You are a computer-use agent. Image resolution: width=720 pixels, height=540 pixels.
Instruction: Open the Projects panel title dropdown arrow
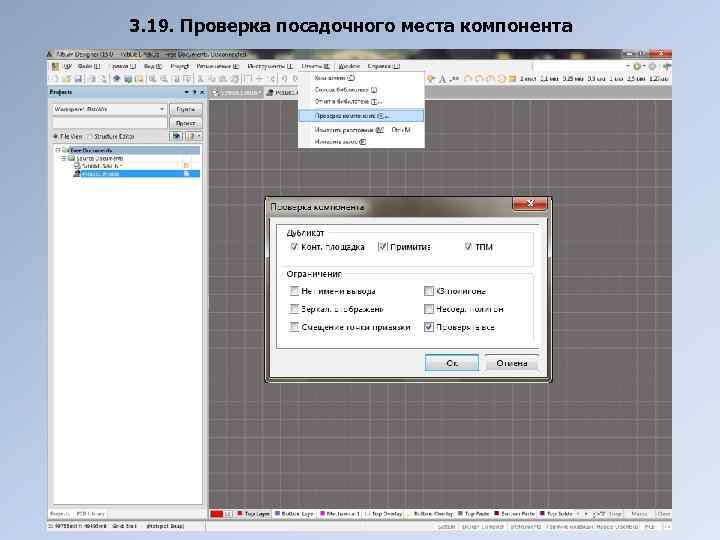pos(186,92)
